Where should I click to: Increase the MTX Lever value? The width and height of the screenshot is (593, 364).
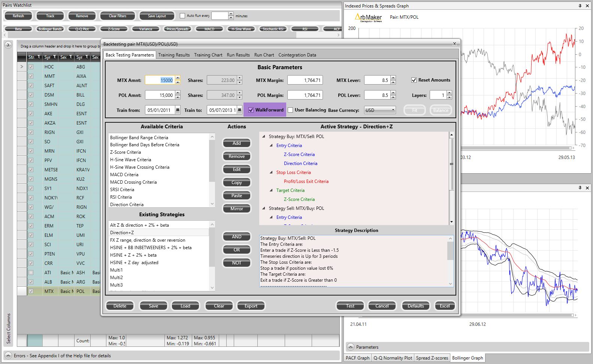pos(393,78)
